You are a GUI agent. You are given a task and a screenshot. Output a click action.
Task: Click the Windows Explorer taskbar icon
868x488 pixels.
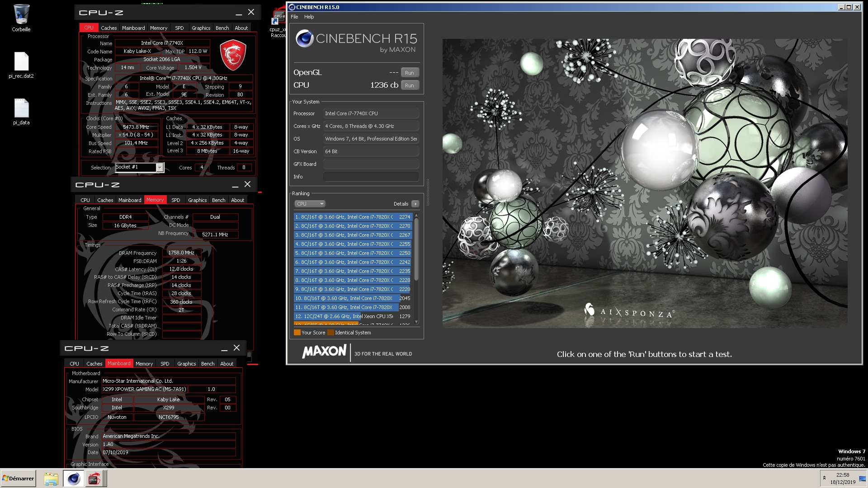pyautogui.click(x=51, y=479)
